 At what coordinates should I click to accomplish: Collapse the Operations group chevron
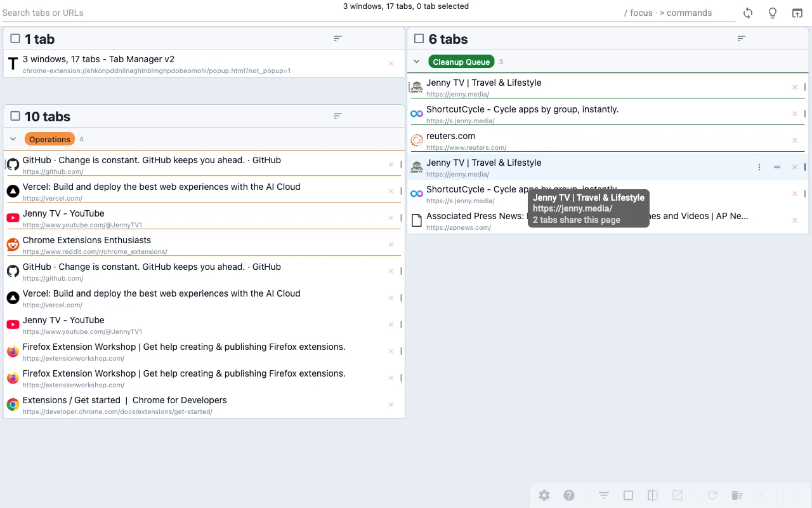point(13,139)
